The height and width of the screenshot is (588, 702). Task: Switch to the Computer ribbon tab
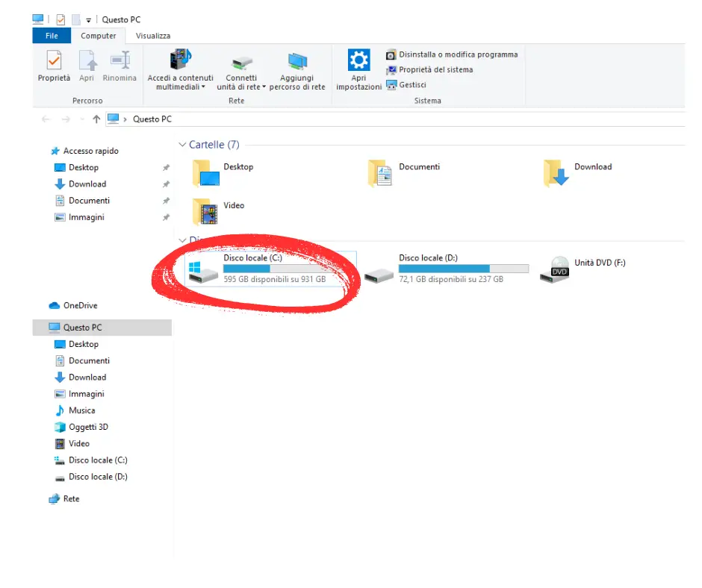point(98,36)
